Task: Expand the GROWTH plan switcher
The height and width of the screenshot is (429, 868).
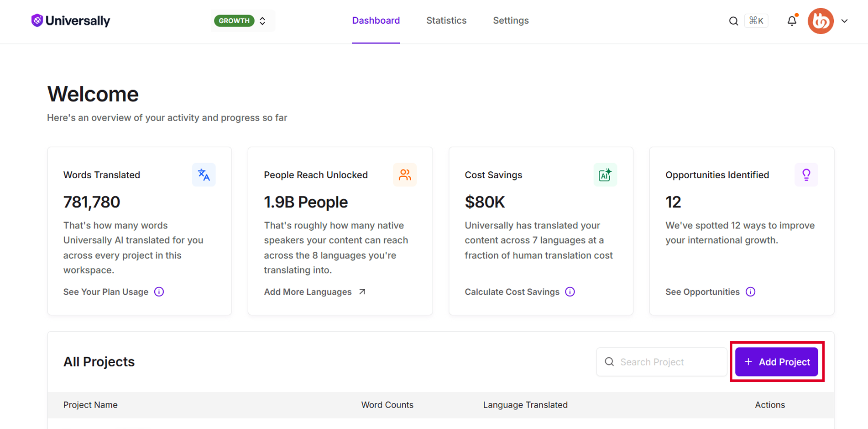Action: tap(243, 21)
